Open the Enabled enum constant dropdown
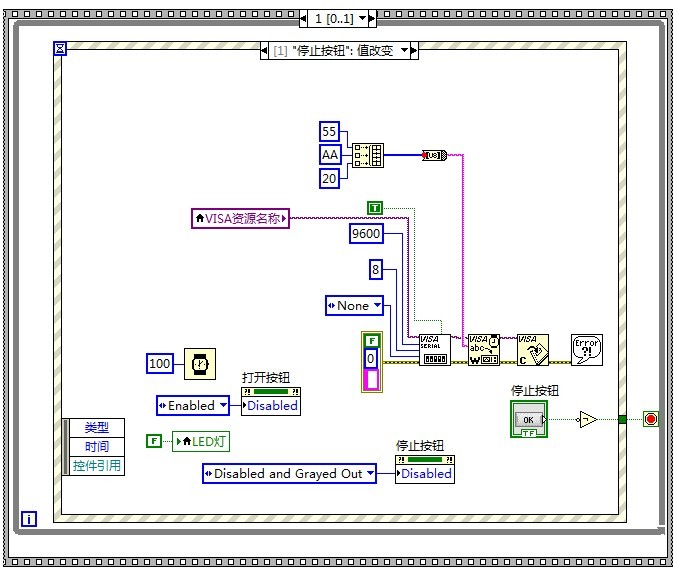678x567 pixels. click(x=193, y=405)
